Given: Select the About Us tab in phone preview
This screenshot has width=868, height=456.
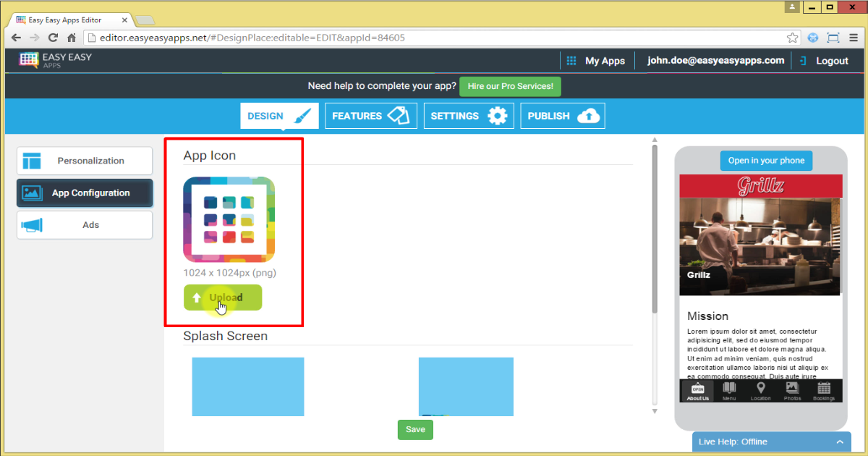Looking at the screenshot, I should pos(697,391).
